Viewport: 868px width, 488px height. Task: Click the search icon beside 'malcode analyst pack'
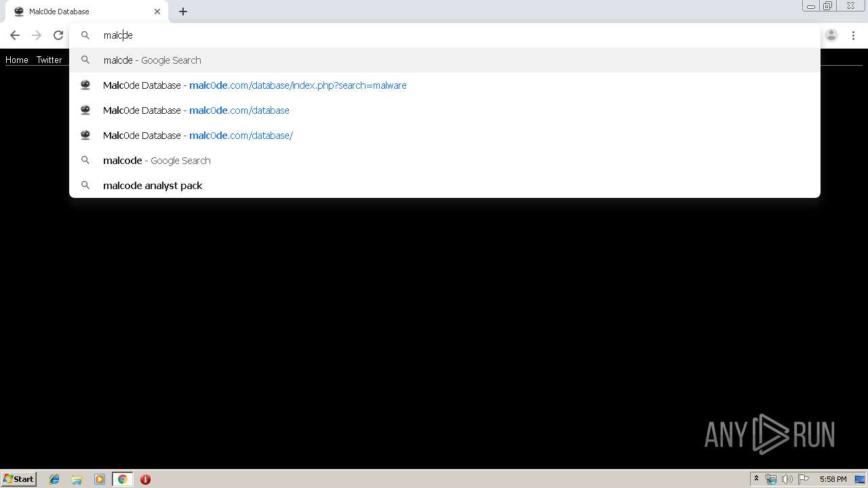coord(85,185)
